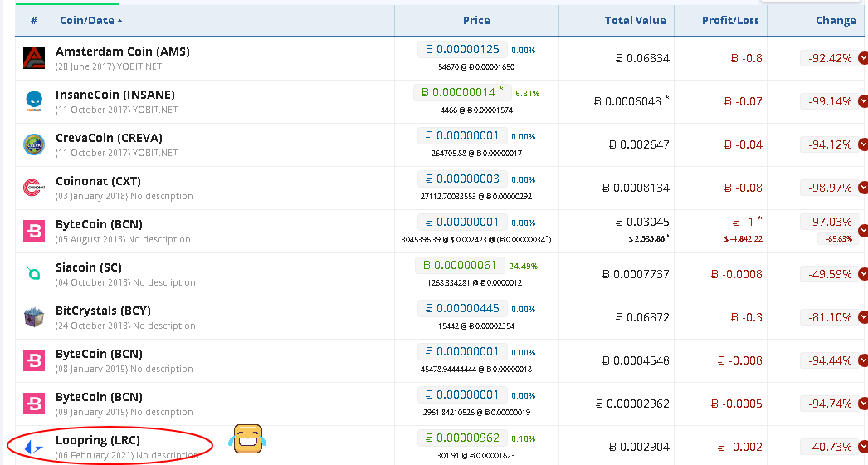Click total value 0.0006048 for InsaneCoin
Viewport: 868px width, 465px height.
pos(631,101)
